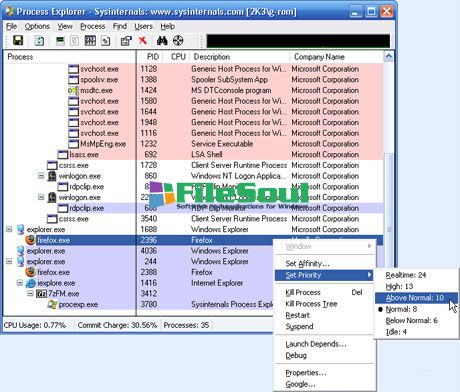Image resolution: width=460 pixels, height=392 pixels.
Task: Click Set Affinity in the context menu
Action: click(307, 264)
